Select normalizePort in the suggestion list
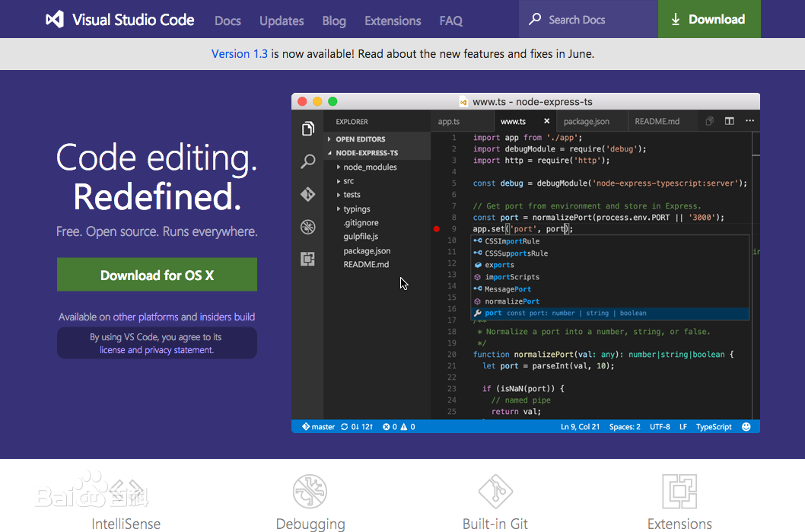Viewport: 805px width, 532px height. click(610, 301)
